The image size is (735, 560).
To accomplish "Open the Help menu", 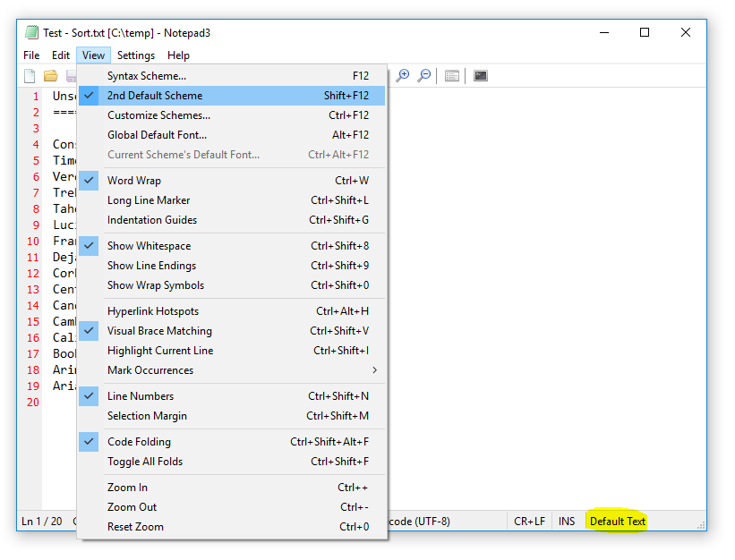I will click(178, 55).
